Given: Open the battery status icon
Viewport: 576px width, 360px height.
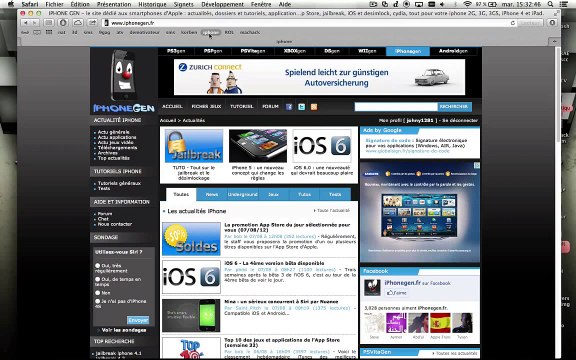Looking at the screenshot, I should pos(492,4).
